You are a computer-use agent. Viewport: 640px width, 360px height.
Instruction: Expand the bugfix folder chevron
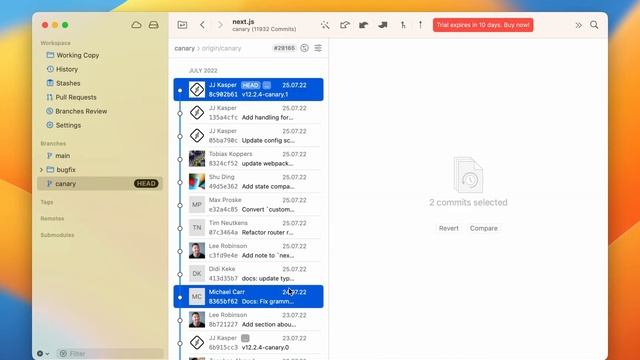tap(41, 169)
